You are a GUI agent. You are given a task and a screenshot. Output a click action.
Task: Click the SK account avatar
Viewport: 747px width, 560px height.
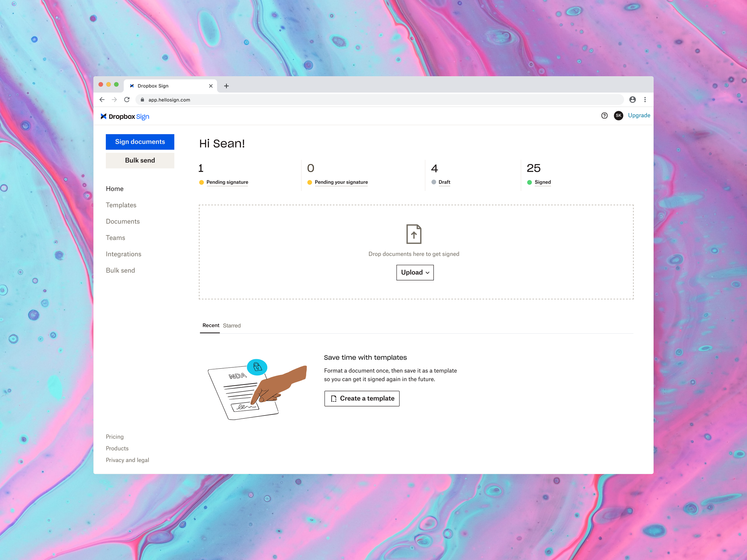[618, 116]
